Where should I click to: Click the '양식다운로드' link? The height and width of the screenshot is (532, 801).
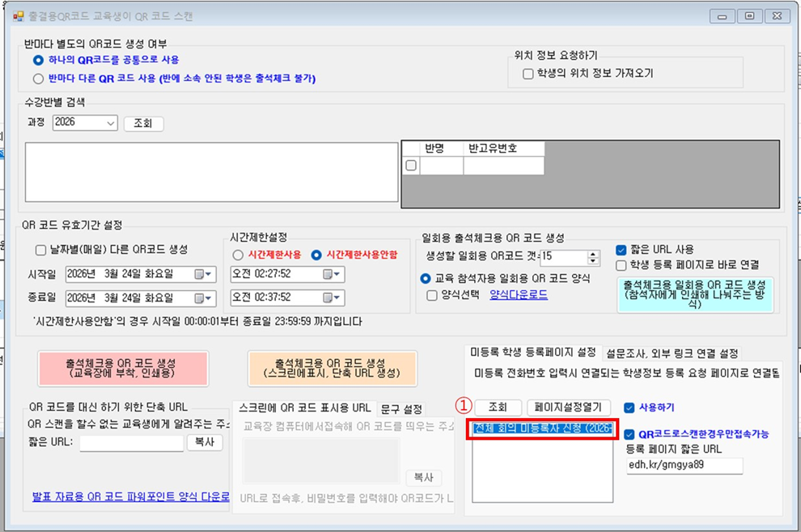(518, 295)
